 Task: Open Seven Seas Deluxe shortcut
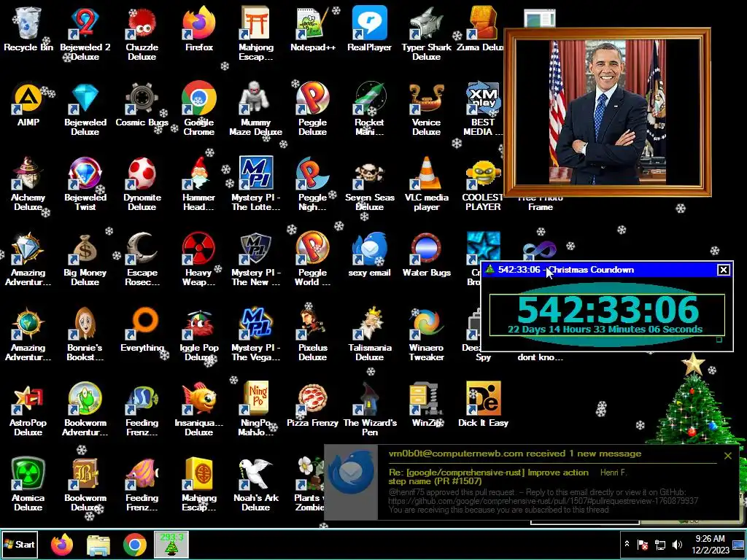coord(369,183)
